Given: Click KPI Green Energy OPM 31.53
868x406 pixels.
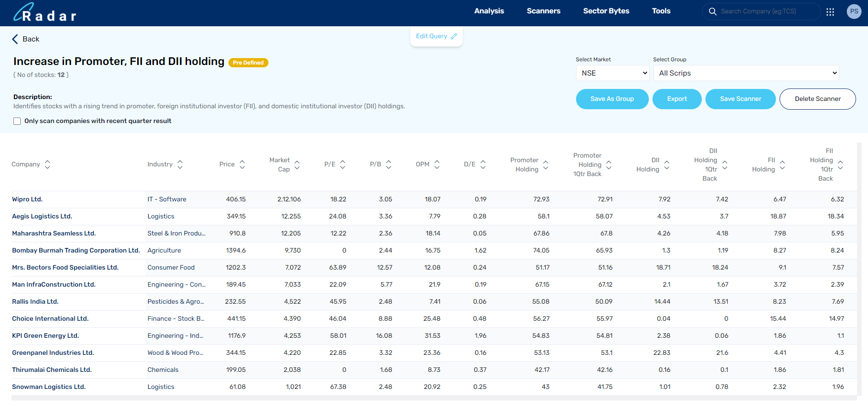Looking at the screenshot, I should (x=432, y=336).
